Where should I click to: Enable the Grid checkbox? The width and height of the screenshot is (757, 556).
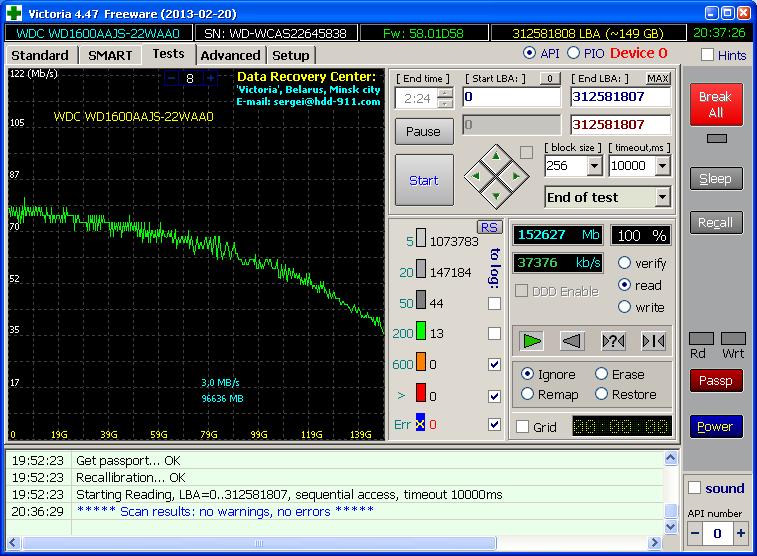click(522, 427)
